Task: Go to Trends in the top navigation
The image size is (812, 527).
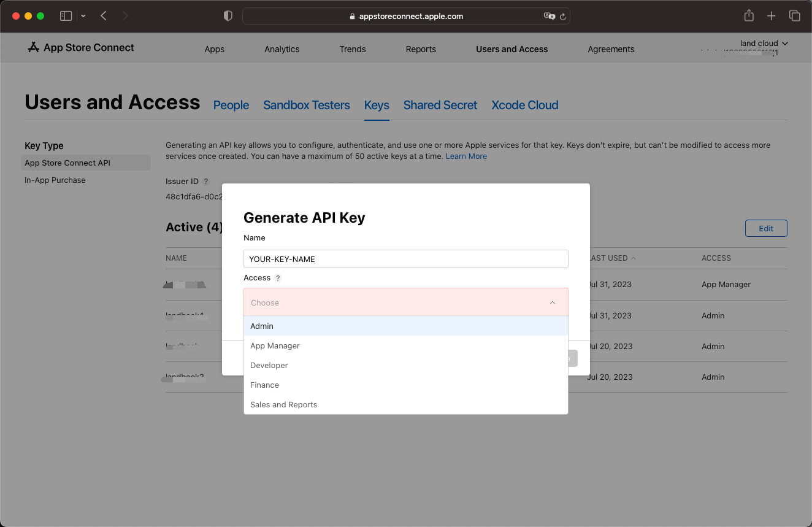Action: click(x=353, y=49)
